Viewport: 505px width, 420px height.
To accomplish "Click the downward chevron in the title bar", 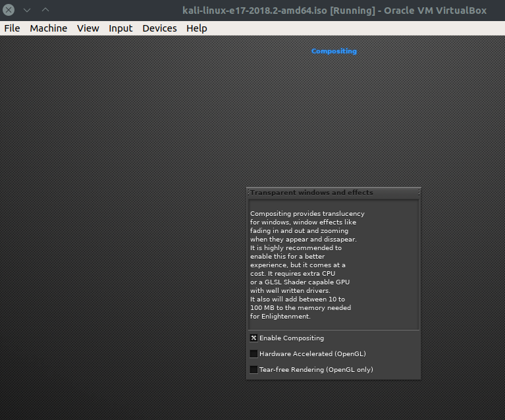I will 27,11.
